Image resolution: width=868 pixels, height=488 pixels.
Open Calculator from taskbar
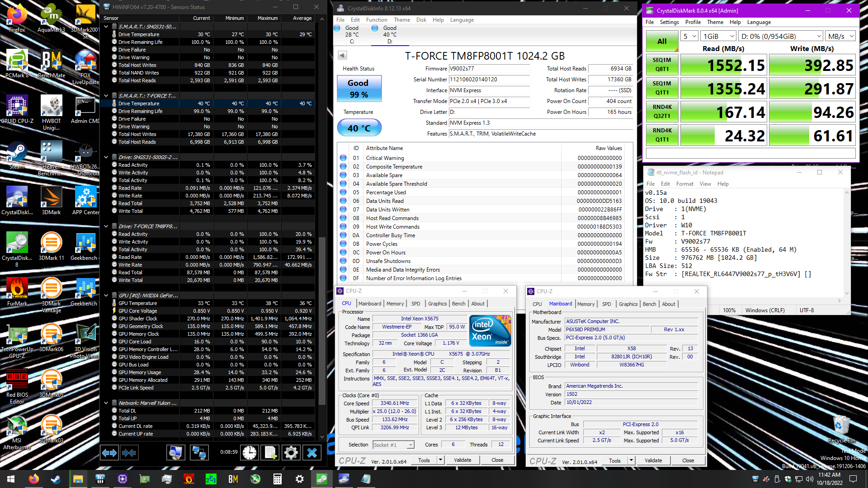coord(278,479)
